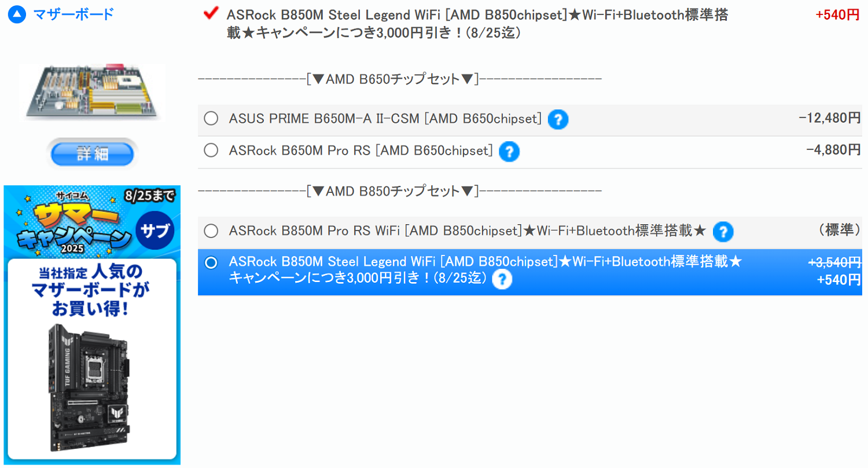Open the サマーキャンペーン 2025 banner
The image size is (868, 468).
92,324
